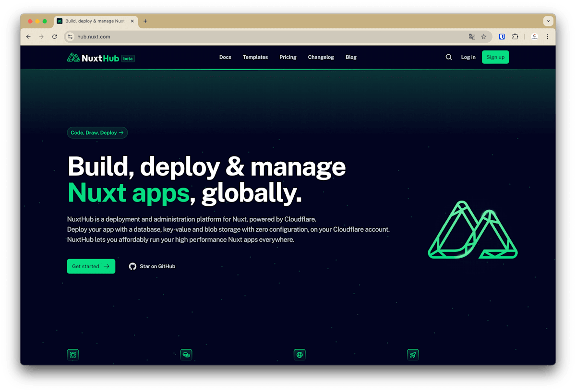Open the Chrome three-dot menu

coord(548,36)
